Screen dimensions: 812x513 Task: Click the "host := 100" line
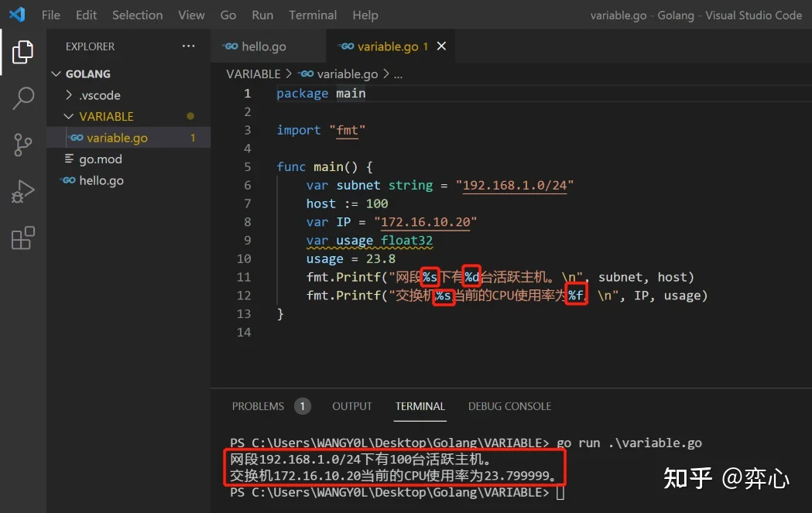click(x=347, y=203)
